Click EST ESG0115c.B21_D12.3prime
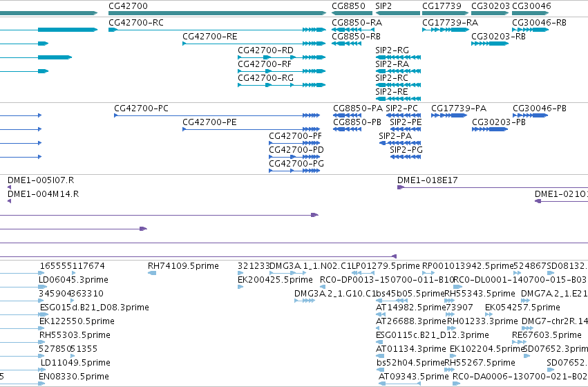Screen dimensions: 588x387 point(379,342)
